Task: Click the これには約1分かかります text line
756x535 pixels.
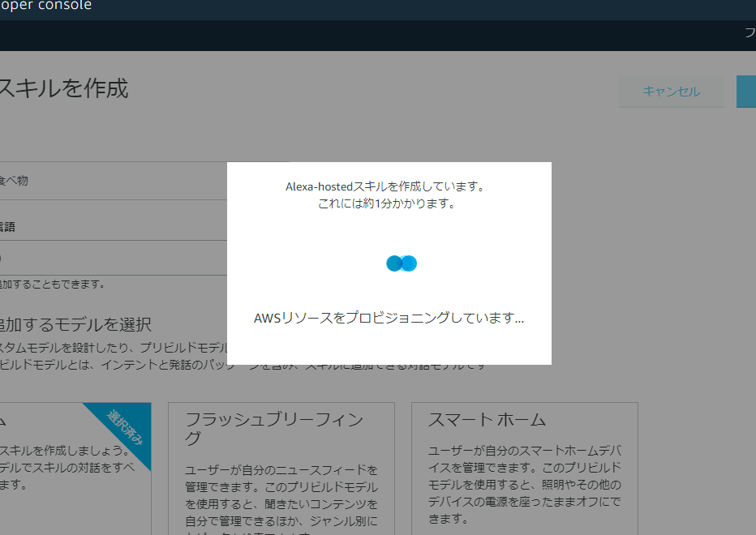Action: point(386,203)
